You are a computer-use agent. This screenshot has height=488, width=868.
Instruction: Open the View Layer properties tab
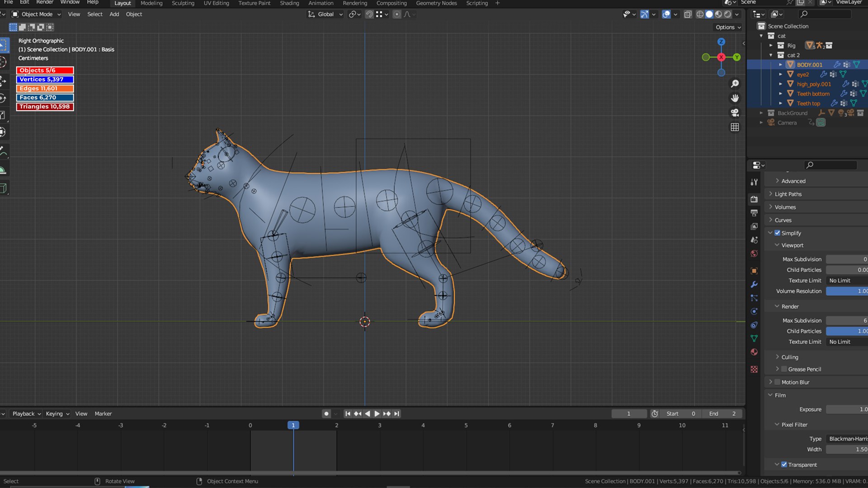point(754,226)
